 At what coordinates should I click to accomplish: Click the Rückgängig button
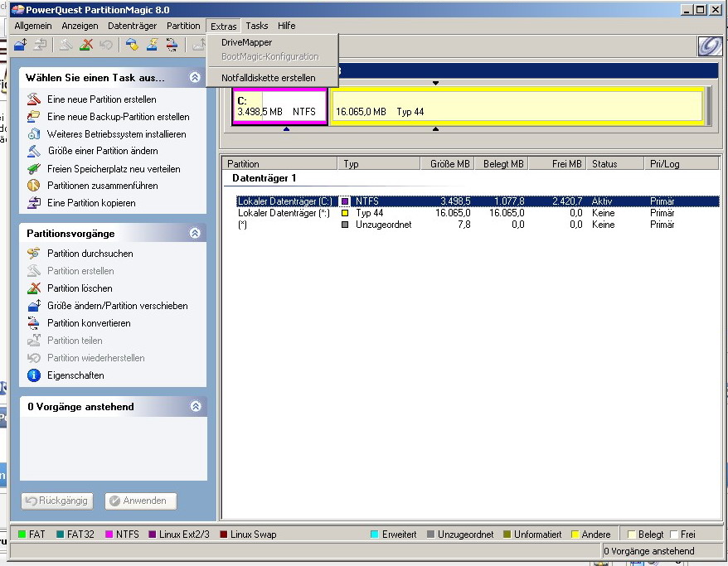tap(57, 501)
